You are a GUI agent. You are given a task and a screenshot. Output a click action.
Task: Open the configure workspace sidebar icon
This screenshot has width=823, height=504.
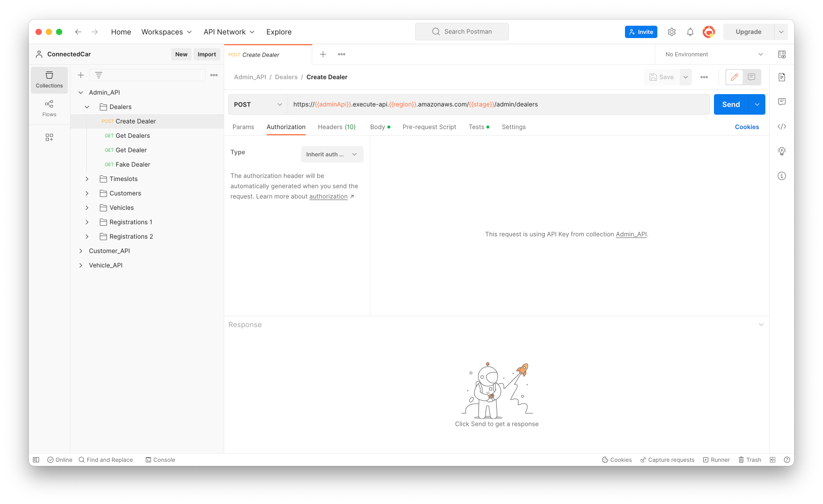coord(49,137)
